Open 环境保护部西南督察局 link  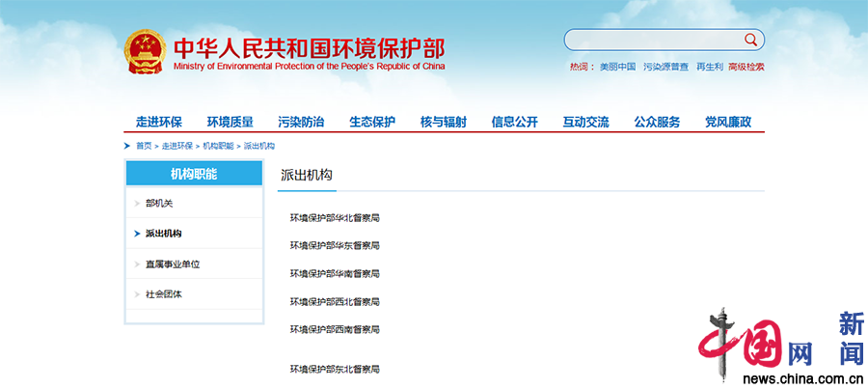click(335, 330)
